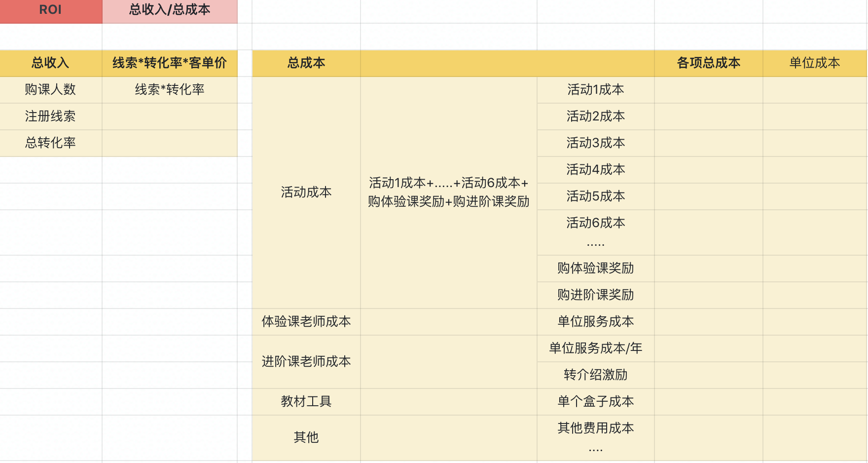Select the 总转化率 cell
This screenshot has height=463, width=868.
coord(51,143)
